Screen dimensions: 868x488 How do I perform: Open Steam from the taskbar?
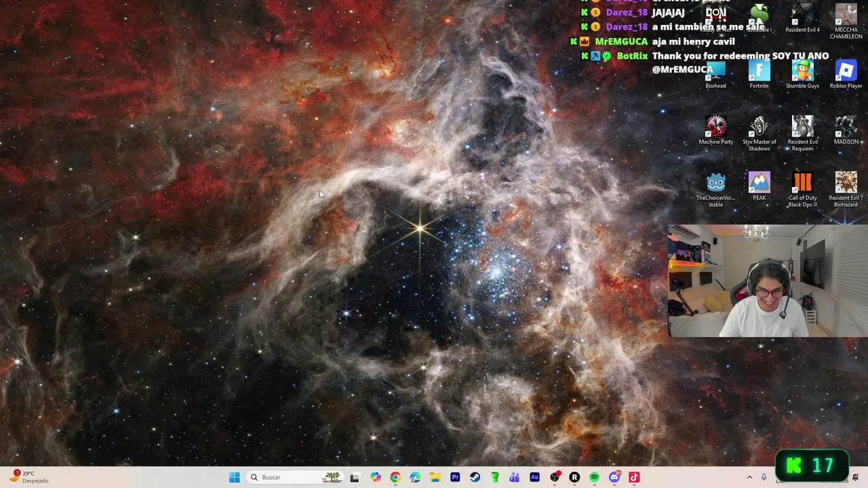coord(475,477)
